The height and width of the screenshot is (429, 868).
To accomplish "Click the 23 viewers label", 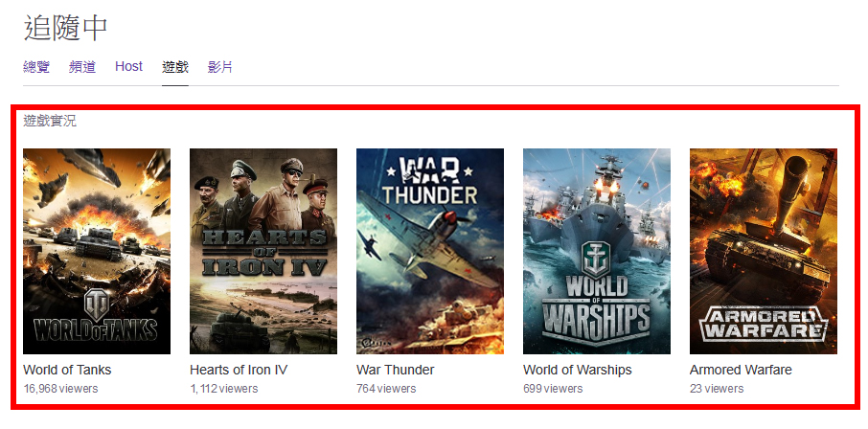I will 717,389.
